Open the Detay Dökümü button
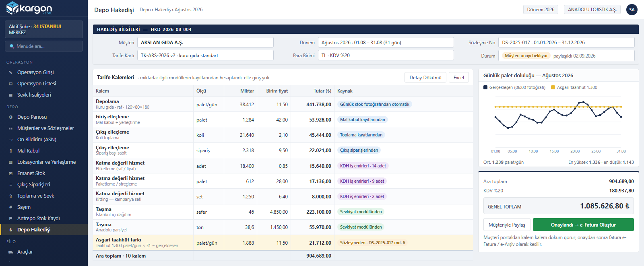Screen dimensions: 644x266 click(x=425, y=78)
